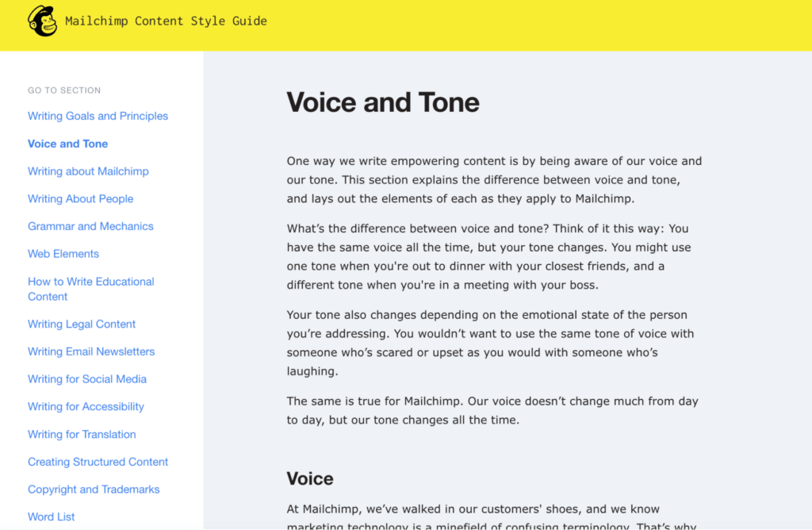Navigate to Copyright and Trademarks

(x=94, y=490)
